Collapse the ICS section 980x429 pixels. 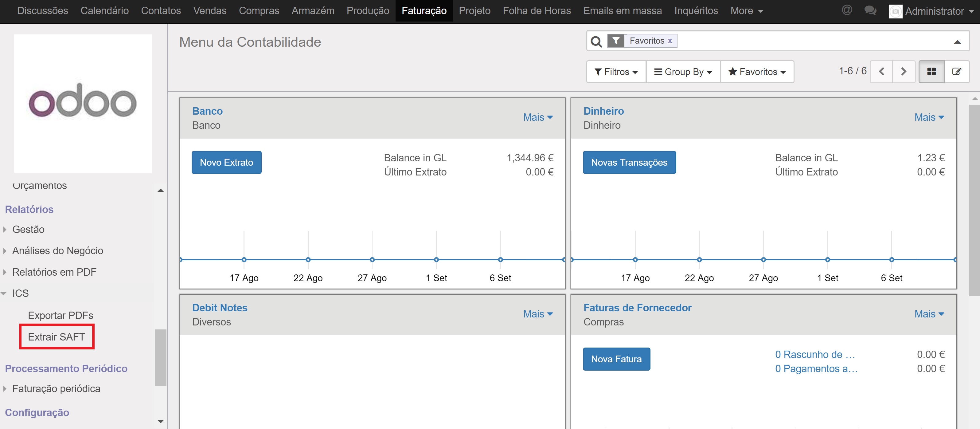(20, 293)
